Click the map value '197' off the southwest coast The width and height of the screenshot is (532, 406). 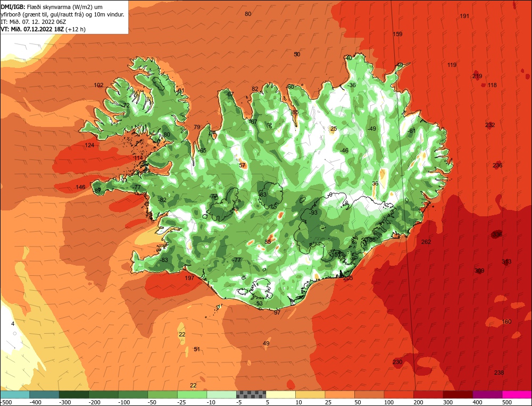[189, 278]
